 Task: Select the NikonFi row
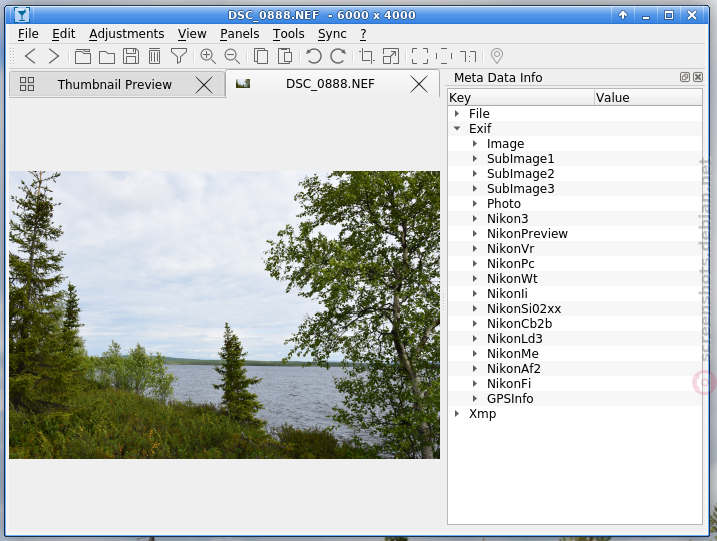[575, 384]
